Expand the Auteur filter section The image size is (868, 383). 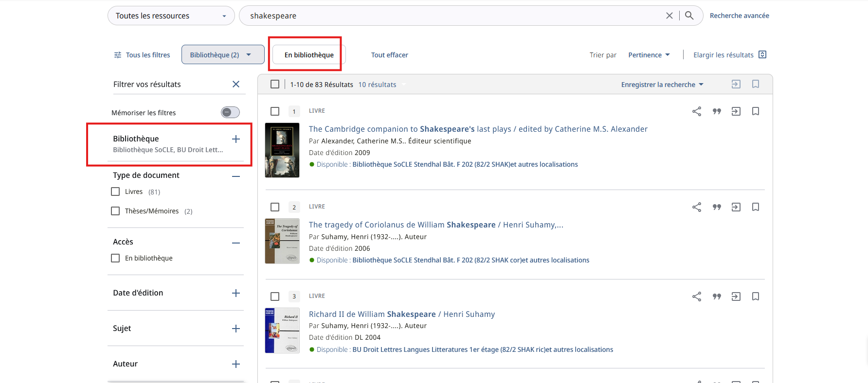[236, 364]
